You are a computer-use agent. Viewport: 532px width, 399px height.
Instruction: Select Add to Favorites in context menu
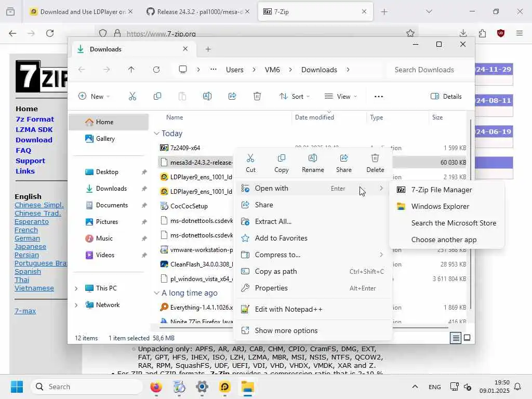[x=312, y=238]
